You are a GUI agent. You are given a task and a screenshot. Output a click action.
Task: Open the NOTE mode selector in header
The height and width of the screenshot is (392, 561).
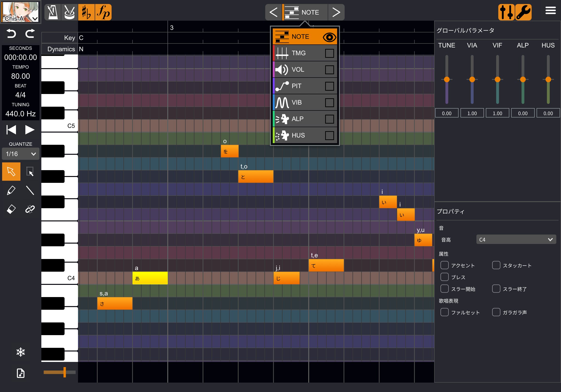pyautogui.click(x=305, y=12)
